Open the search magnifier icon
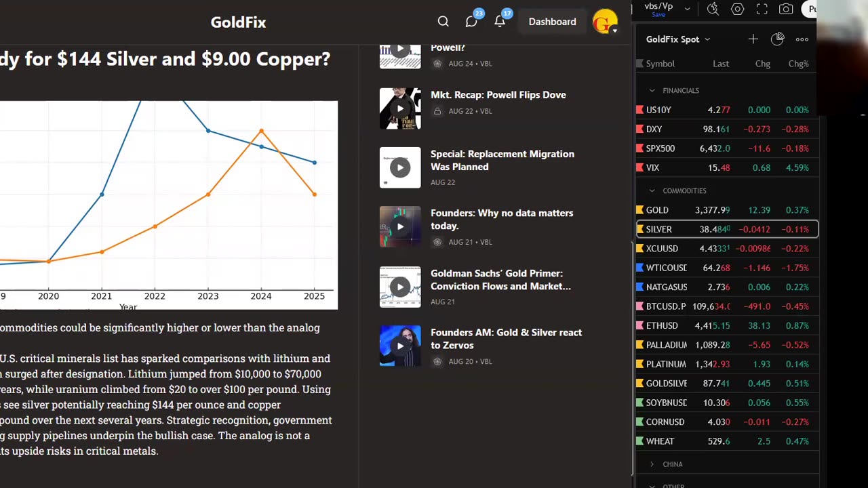Image resolution: width=868 pixels, height=488 pixels. (443, 22)
